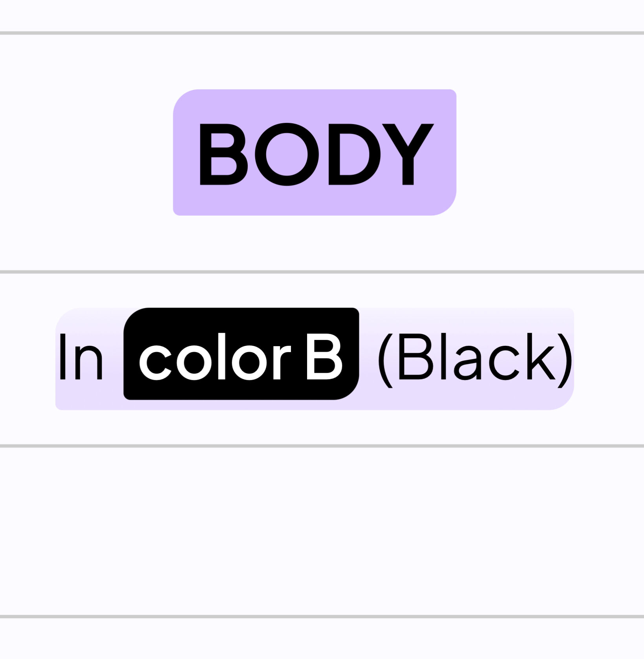
Task: Click the divider line below the BODY row
Action: (322, 272)
